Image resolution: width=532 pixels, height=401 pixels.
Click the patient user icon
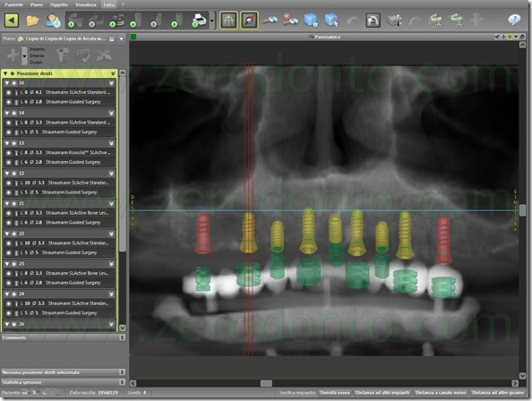coord(53,21)
